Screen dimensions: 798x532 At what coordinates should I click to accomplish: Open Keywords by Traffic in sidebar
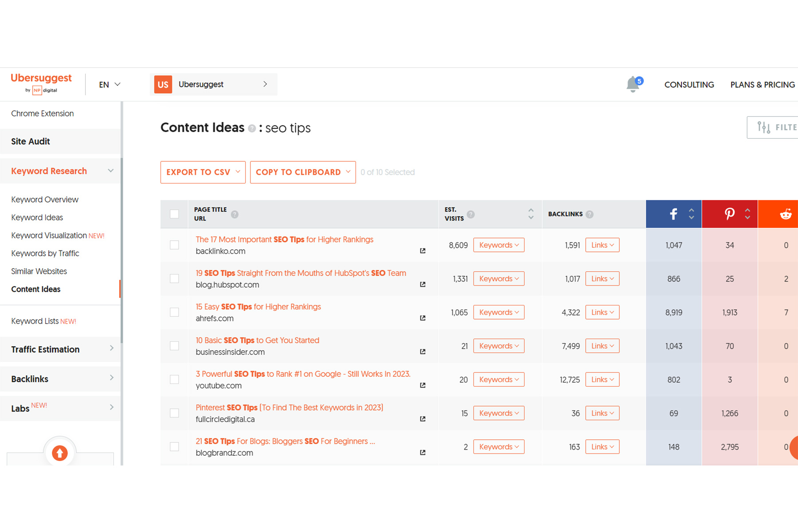[45, 254]
